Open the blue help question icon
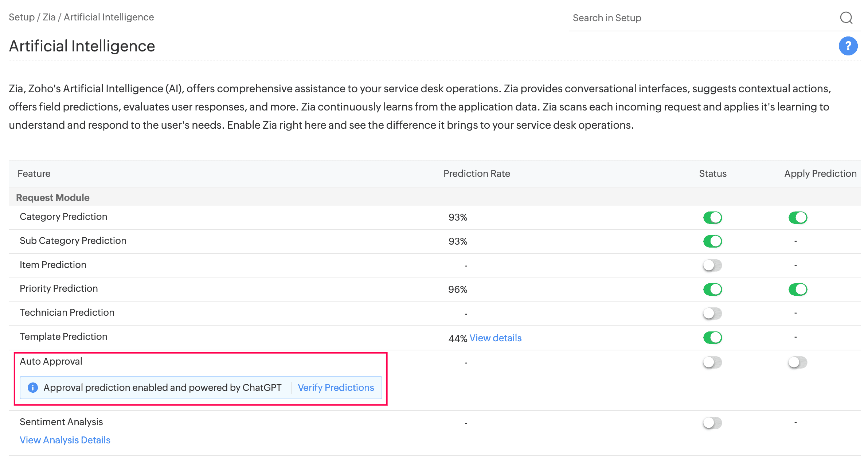The height and width of the screenshot is (474, 868). coord(848,46)
